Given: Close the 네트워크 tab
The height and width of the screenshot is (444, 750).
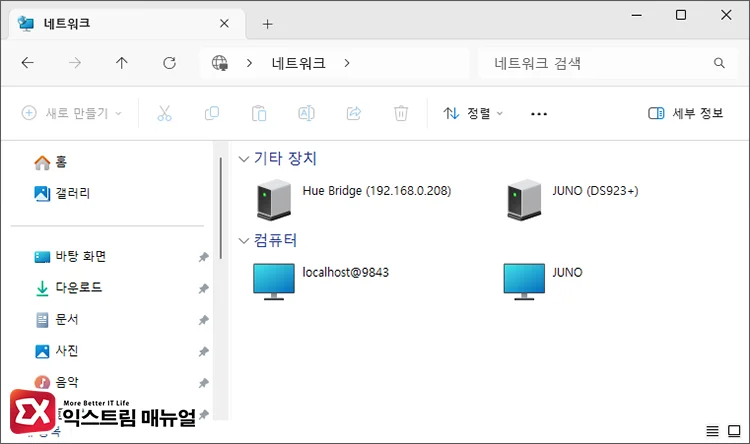Looking at the screenshot, I should click(x=224, y=23).
